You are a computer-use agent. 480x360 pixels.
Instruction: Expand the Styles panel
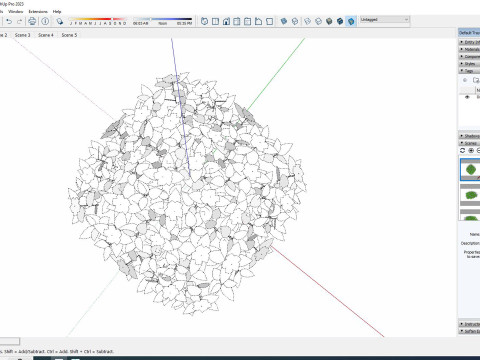[x=469, y=64]
